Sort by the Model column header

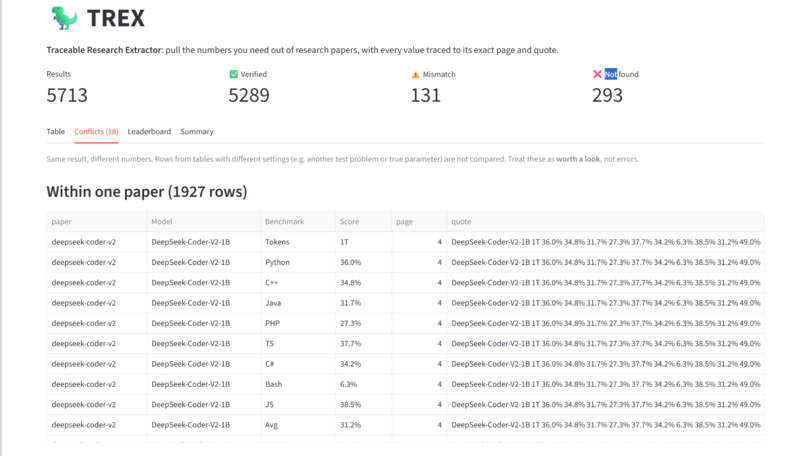point(204,222)
